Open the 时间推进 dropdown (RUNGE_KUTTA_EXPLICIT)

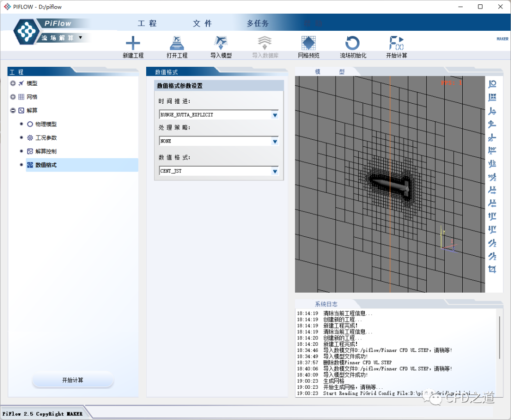point(274,115)
